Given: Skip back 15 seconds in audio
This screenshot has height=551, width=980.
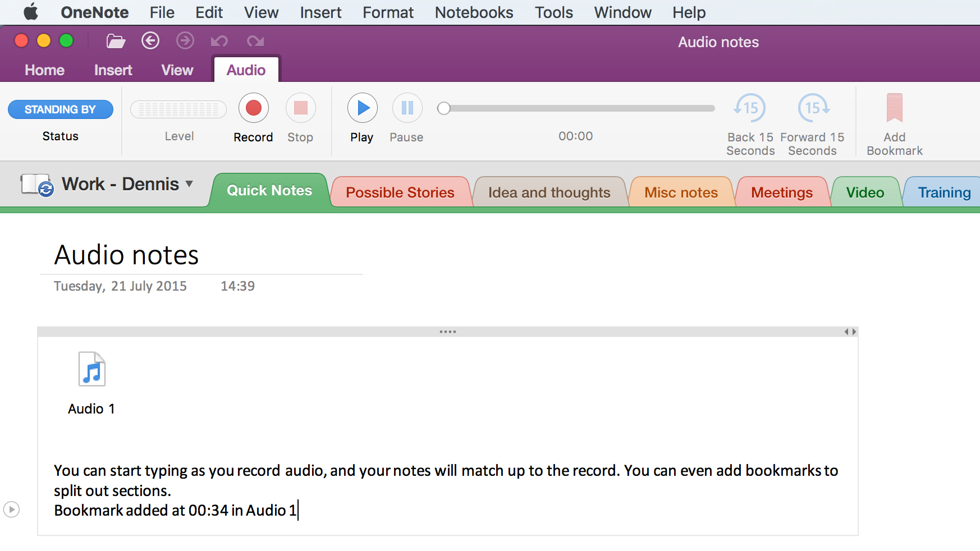Looking at the screenshot, I should pyautogui.click(x=750, y=108).
